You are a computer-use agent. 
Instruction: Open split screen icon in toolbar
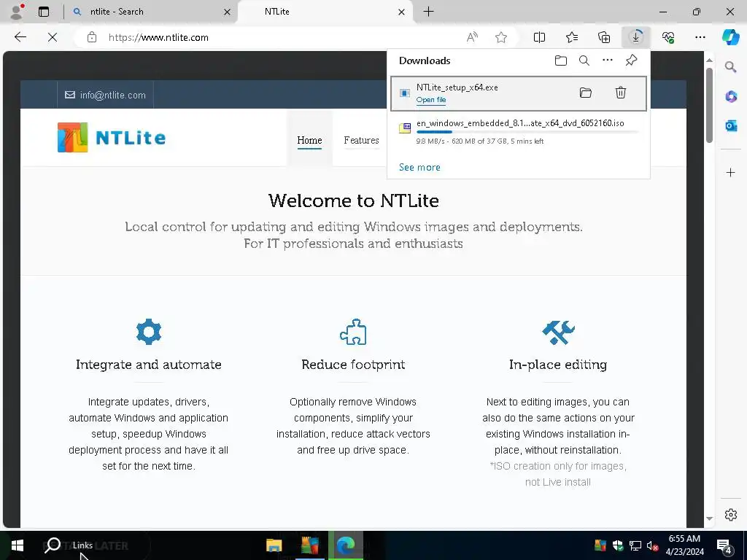point(539,37)
